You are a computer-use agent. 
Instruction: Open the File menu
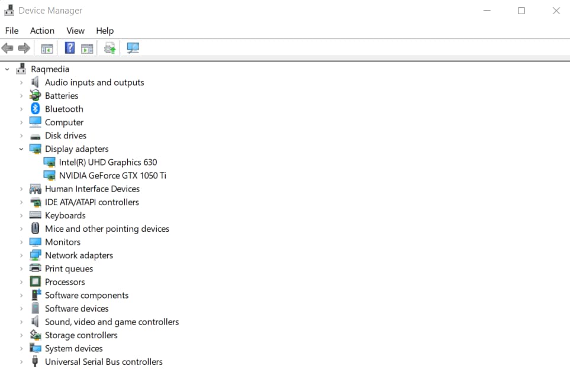12,31
